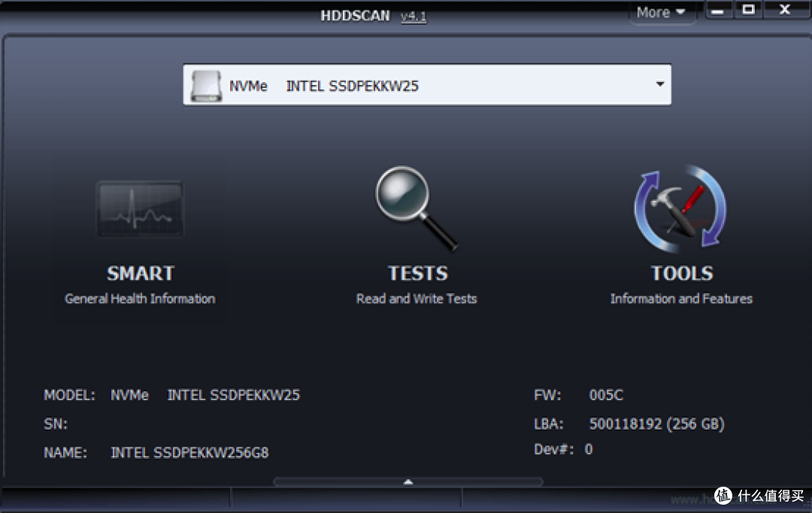The width and height of the screenshot is (812, 513).
Task: Click Information and Features text
Action: pos(681,299)
